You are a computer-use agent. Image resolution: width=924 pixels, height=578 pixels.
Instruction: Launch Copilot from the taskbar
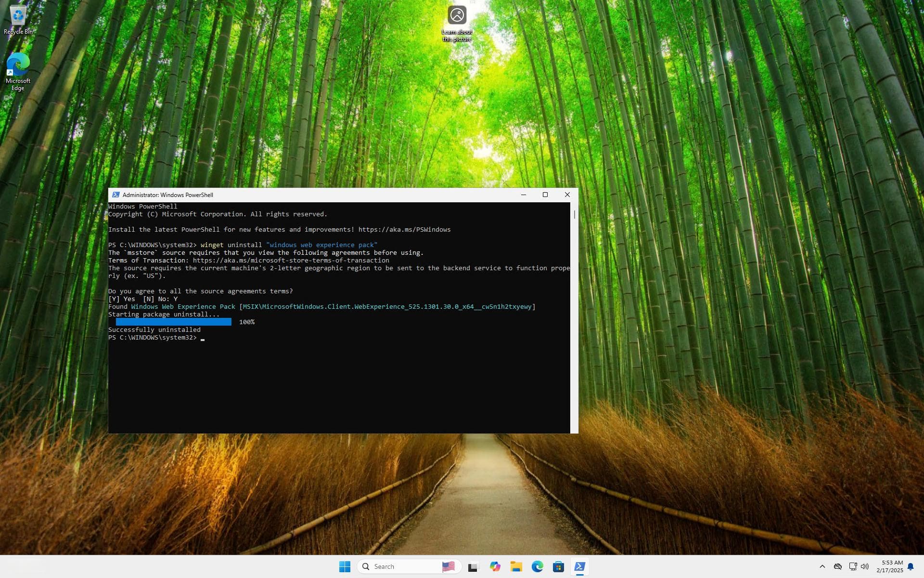click(x=495, y=566)
